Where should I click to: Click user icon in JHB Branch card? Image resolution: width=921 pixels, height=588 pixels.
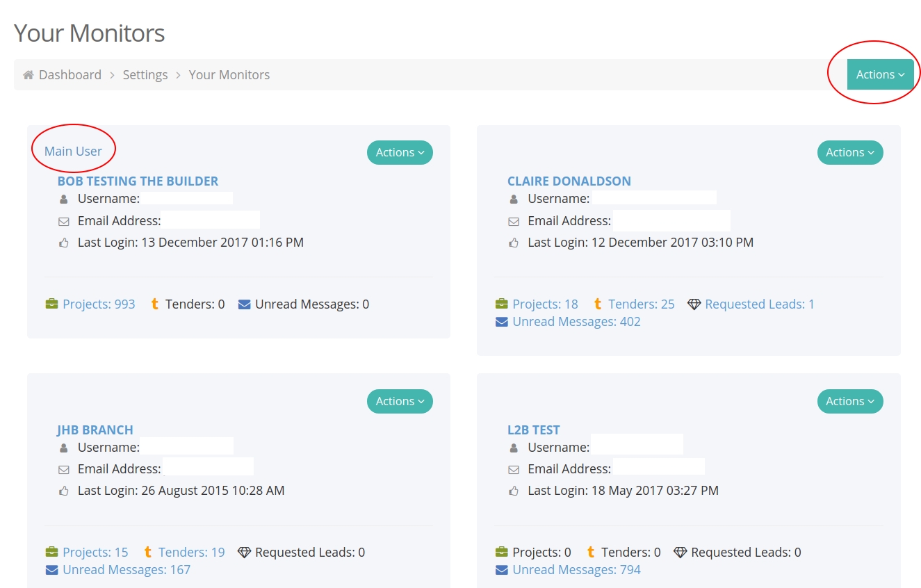coord(64,448)
